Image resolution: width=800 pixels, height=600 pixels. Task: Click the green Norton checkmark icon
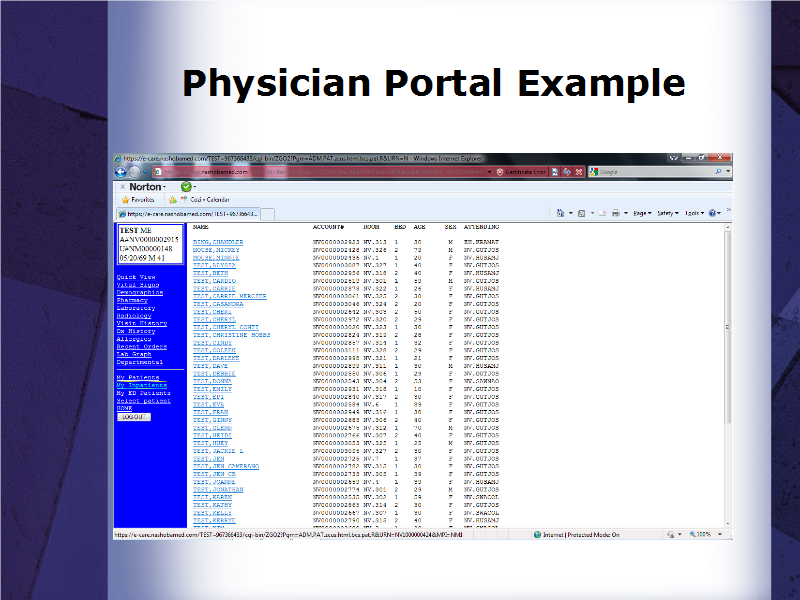coord(186,186)
